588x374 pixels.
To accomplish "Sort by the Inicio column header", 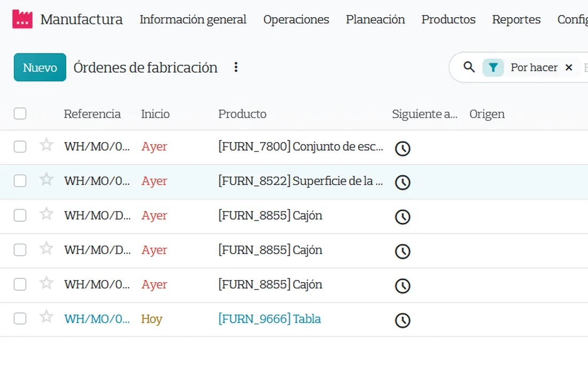I will 155,114.
